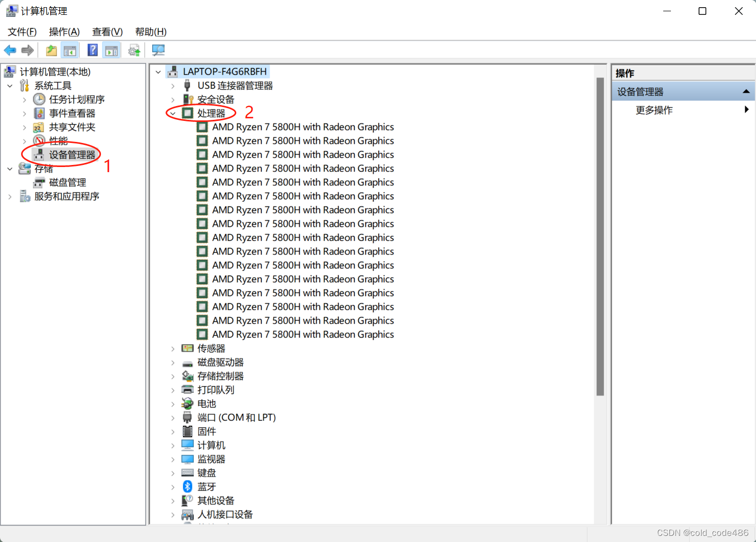Select 磁盘管理 in the left tree

pyautogui.click(x=68, y=182)
